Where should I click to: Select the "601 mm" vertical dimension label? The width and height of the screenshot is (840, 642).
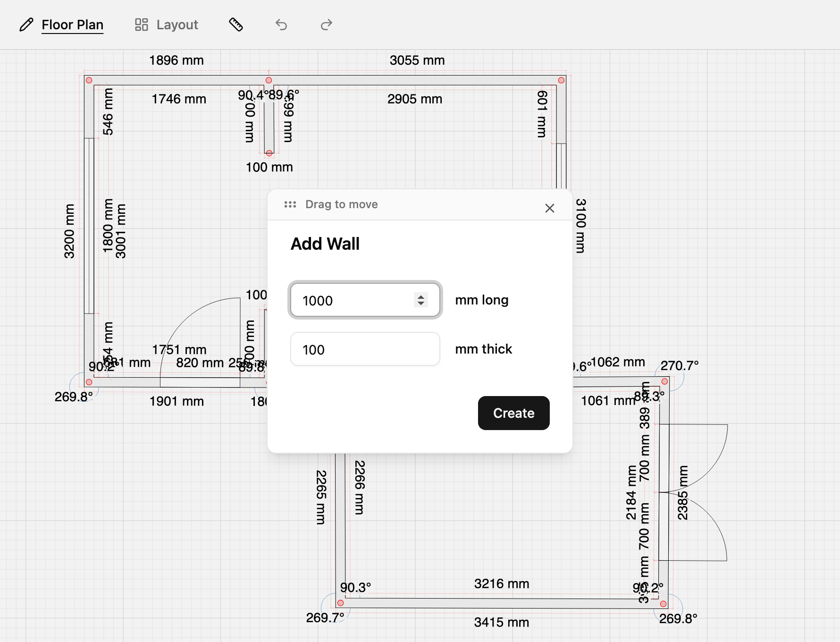tap(542, 114)
